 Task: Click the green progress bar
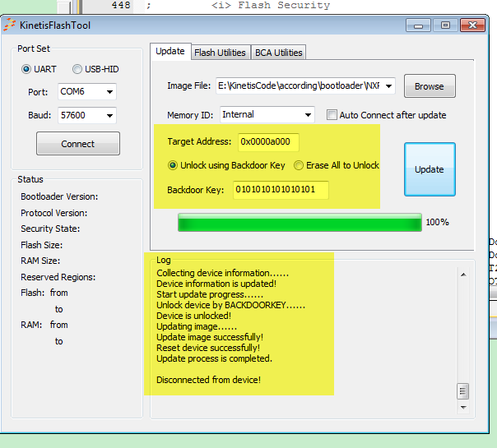pyautogui.click(x=300, y=222)
